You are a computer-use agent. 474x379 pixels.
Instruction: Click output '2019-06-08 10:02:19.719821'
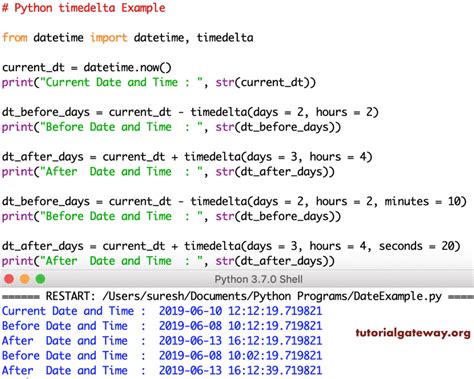240,355
